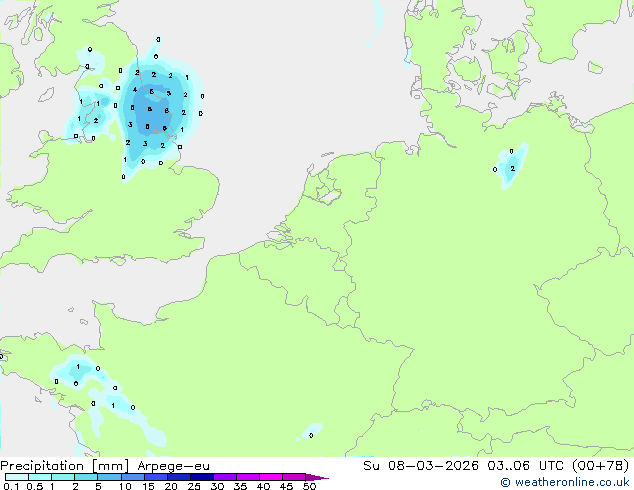Click the 45–50 mm legend color swatch
The image size is (634, 490).
pyautogui.click(x=294, y=477)
